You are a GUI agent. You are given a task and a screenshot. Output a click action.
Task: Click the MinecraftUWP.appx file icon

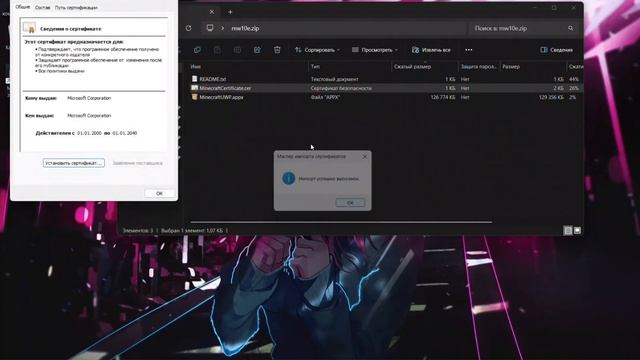(195, 97)
